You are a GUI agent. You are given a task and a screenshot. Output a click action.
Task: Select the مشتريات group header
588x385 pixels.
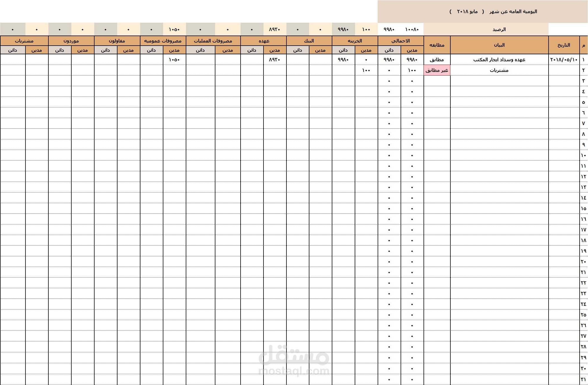click(x=24, y=41)
